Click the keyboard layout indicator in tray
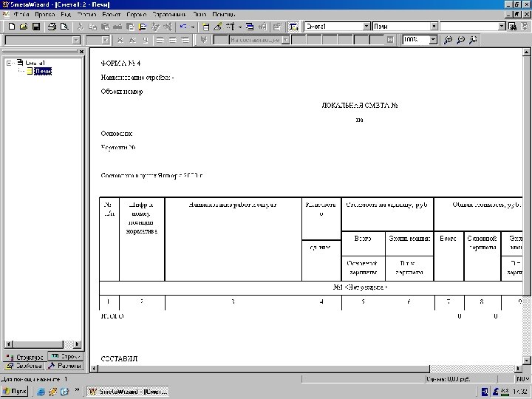This screenshot has height=399, width=532. coord(485,392)
